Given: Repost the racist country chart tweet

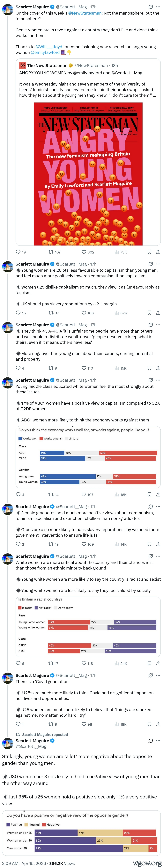Looking at the screenshot, I should click(x=54, y=663).
